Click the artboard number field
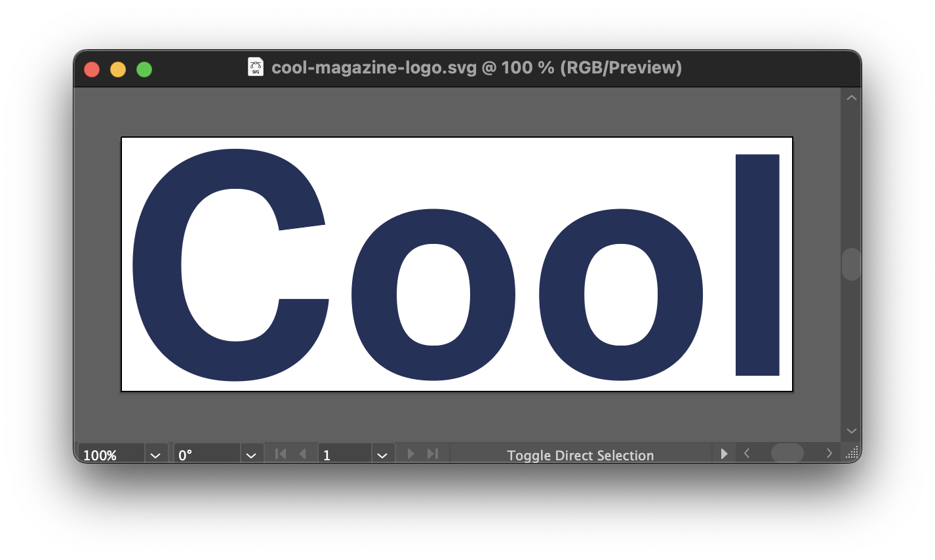 (345, 454)
